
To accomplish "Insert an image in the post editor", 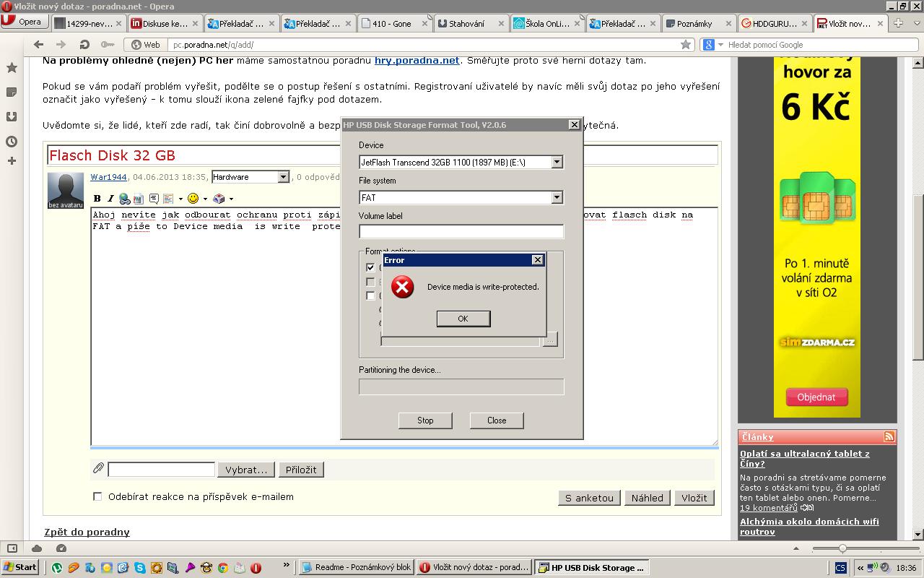I will pos(139,199).
